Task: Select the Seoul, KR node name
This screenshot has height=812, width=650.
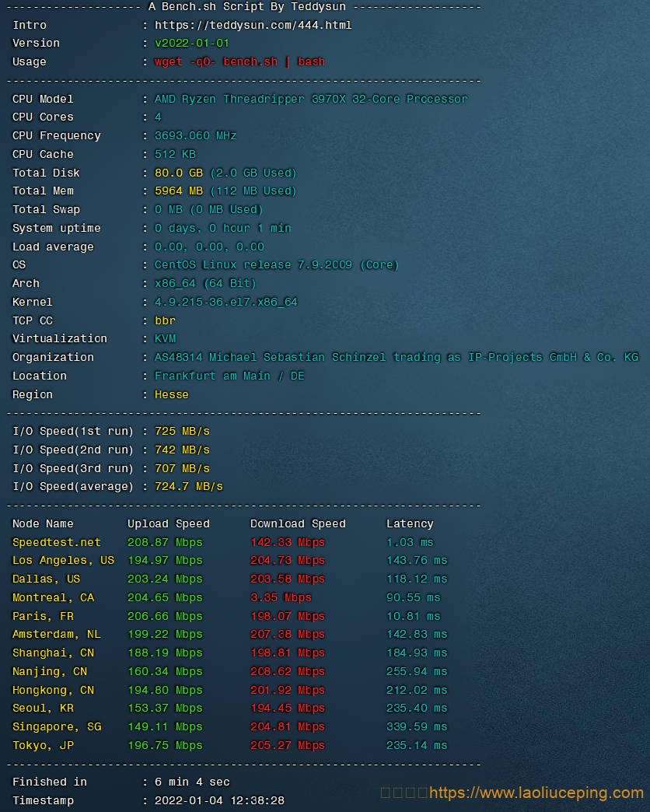Action: click(43, 709)
